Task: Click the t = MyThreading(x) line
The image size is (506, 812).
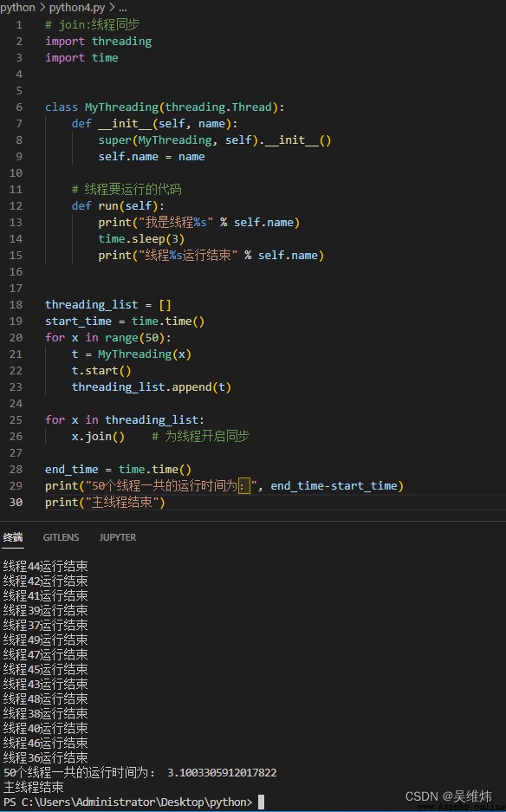Action: click(132, 354)
